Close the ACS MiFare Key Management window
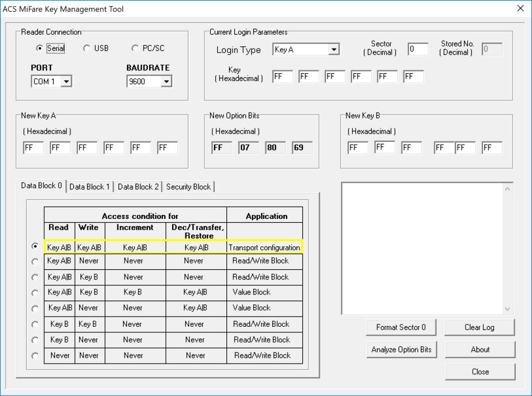 [x=520, y=8]
